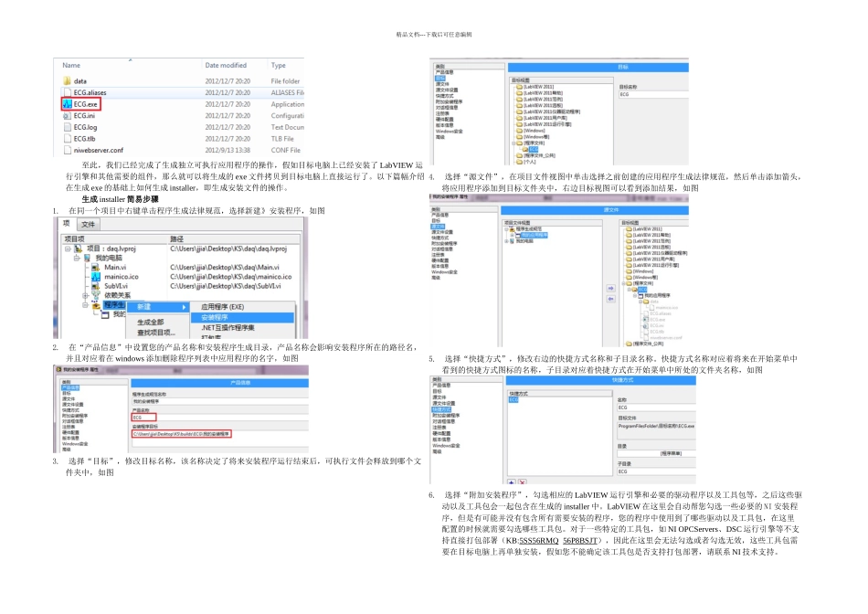Click the ECG.ini configuration file icon

pyautogui.click(x=67, y=116)
